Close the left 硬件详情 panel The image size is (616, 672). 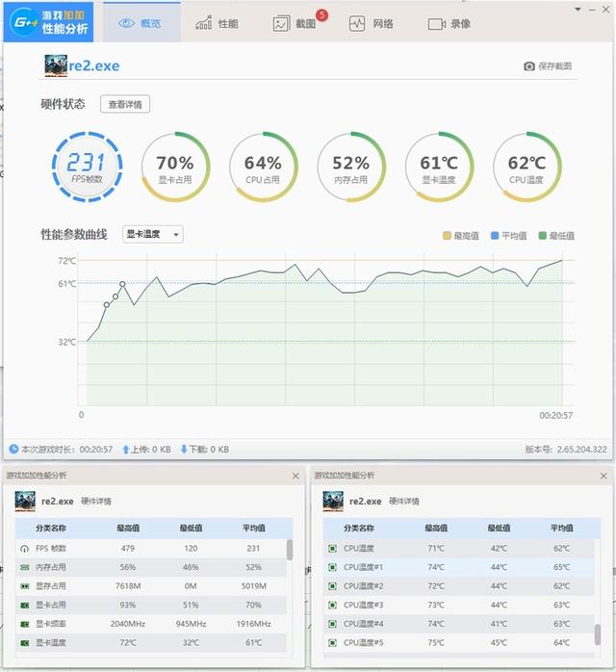coord(295,476)
